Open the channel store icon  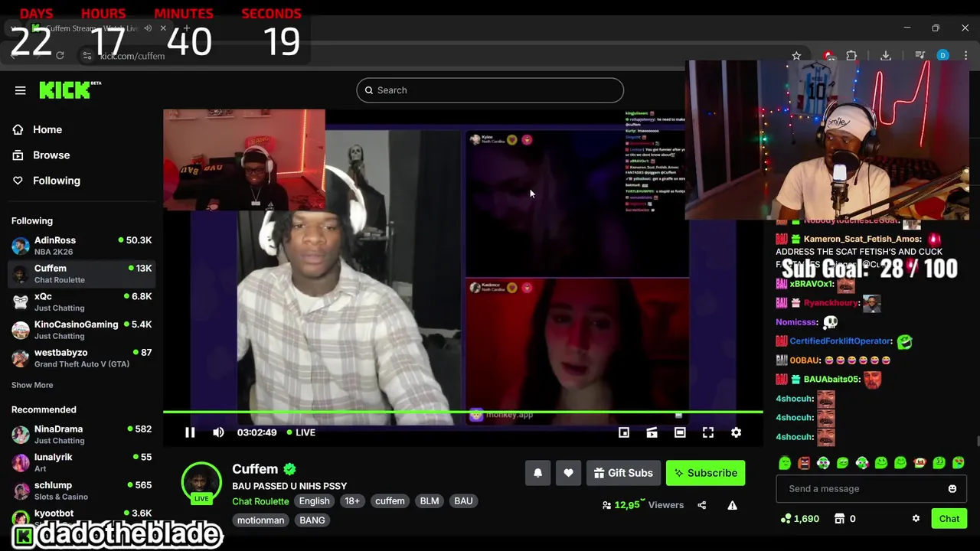pos(840,519)
